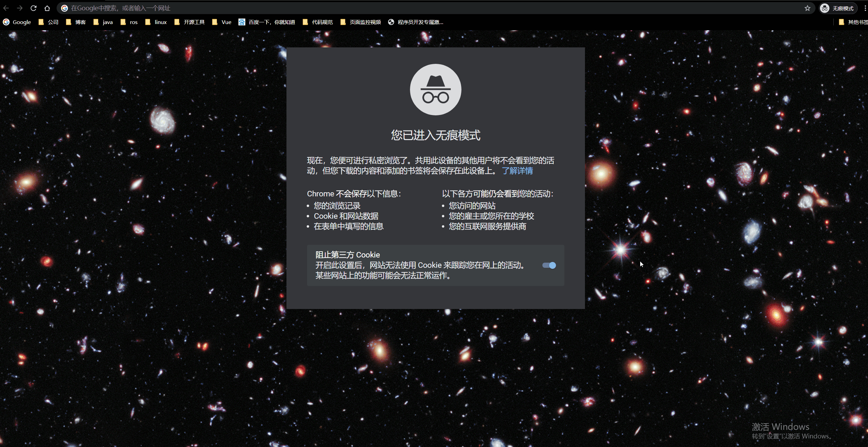
Task: Reload the current page
Action: [34, 8]
